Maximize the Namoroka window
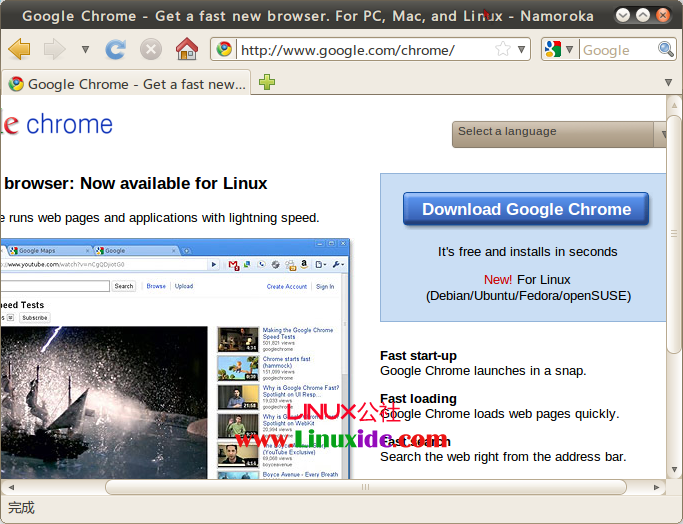Screen dimensions: 683x524 pyautogui.click(x=643, y=15)
